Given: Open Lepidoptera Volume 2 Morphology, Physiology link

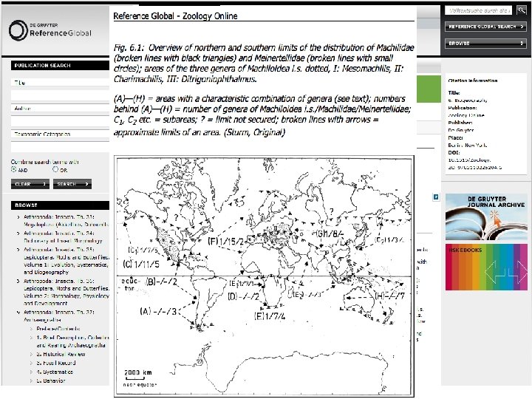Looking at the screenshot, I should click(x=66, y=292).
